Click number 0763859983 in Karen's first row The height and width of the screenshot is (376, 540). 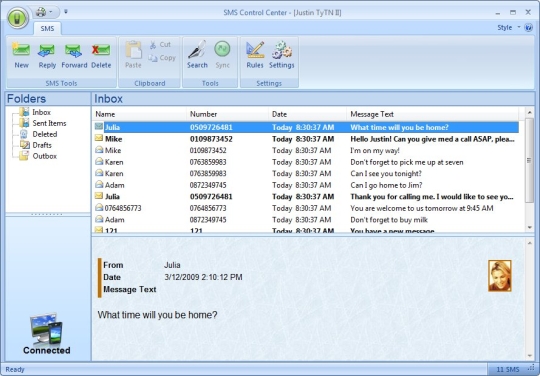pyautogui.click(x=208, y=162)
